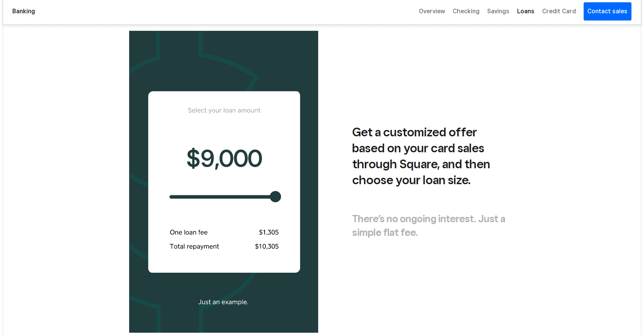Select the Loans tab
The image size is (644, 335).
[525, 11]
